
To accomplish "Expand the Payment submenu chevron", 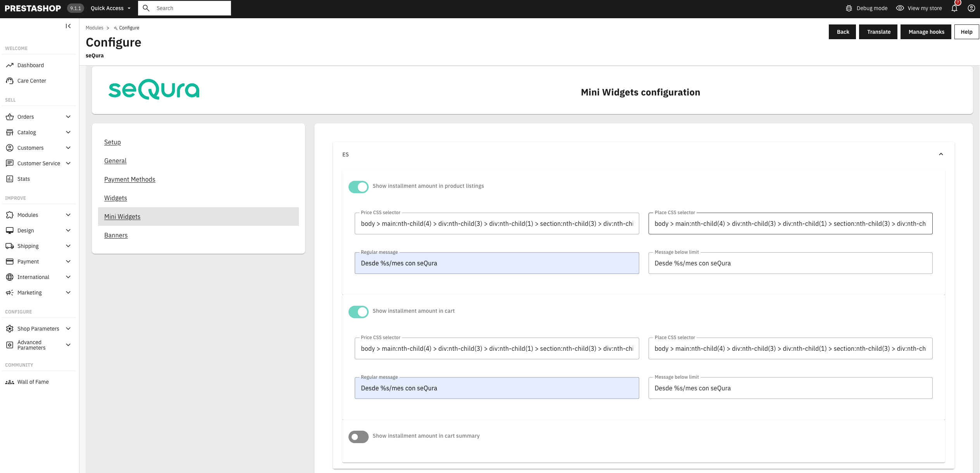I will point(68,262).
